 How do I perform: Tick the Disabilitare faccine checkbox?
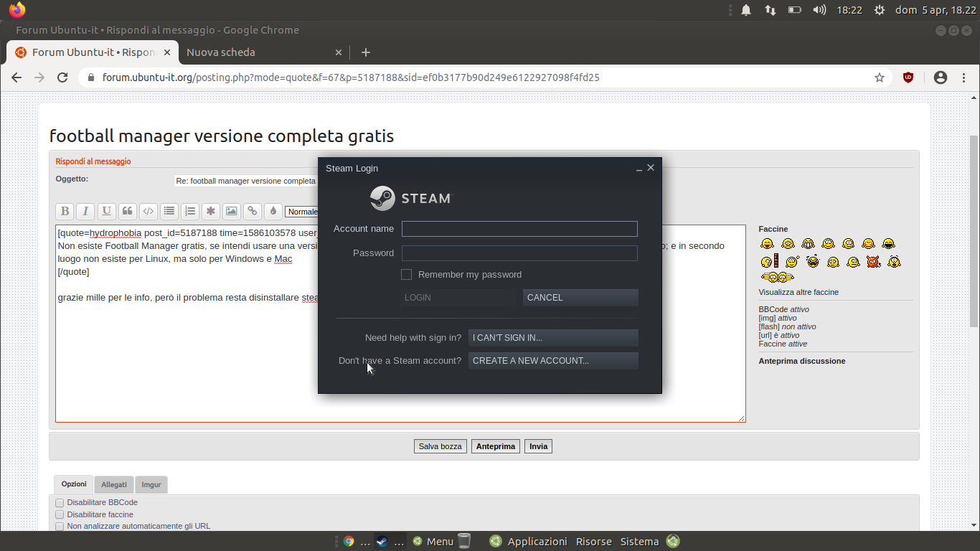tap(60, 514)
